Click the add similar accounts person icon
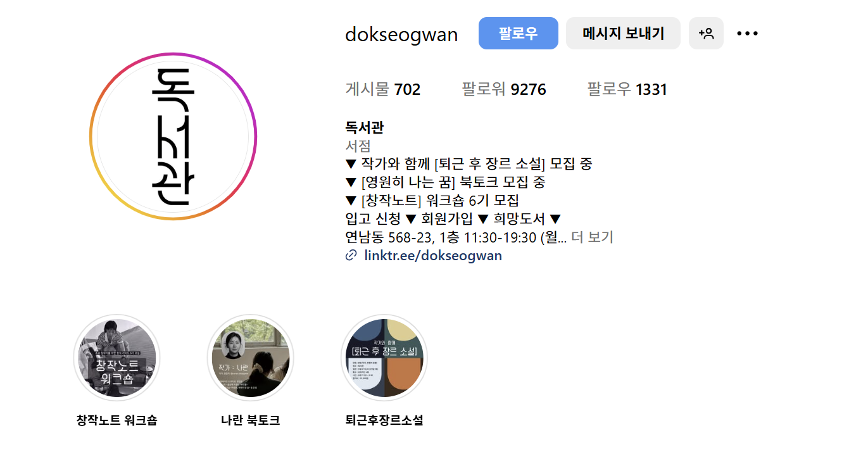Image resolution: width=868 pixels, height=459 pixels. pyautogui.click(x=706, y=34)
